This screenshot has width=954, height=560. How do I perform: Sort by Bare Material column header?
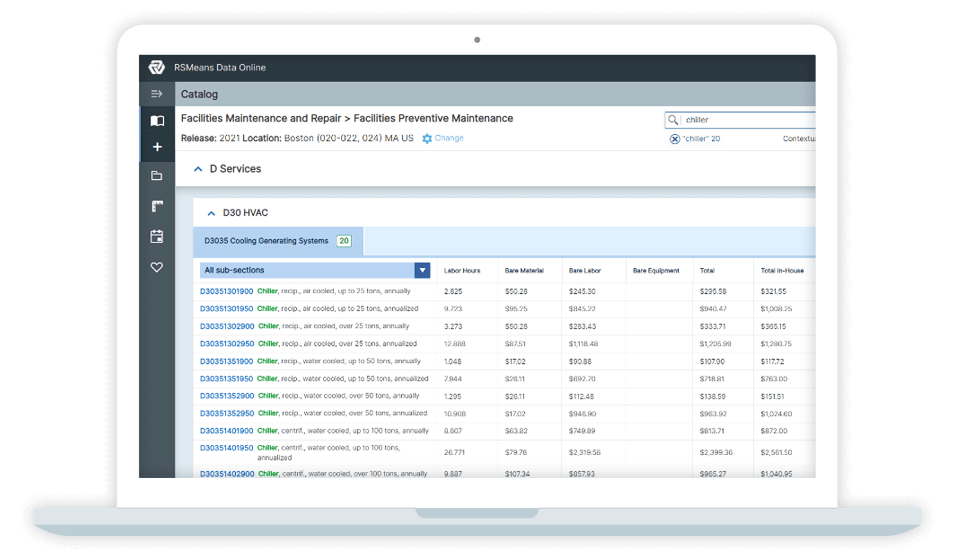(524, 270)
